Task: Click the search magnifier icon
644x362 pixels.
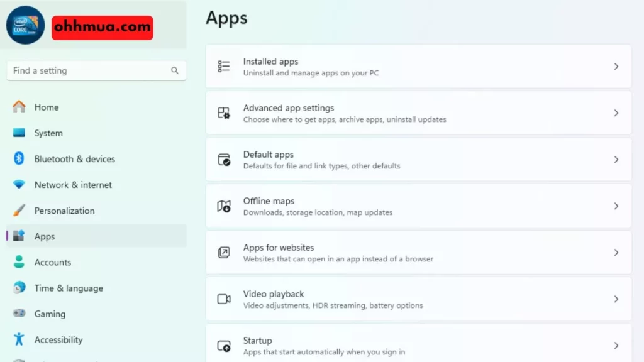Action: [x=175, y=70]
